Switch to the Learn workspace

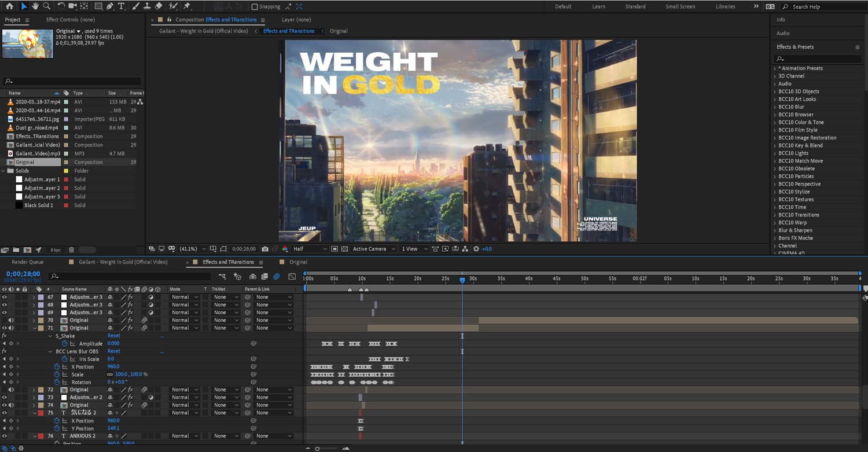(599, 6)
